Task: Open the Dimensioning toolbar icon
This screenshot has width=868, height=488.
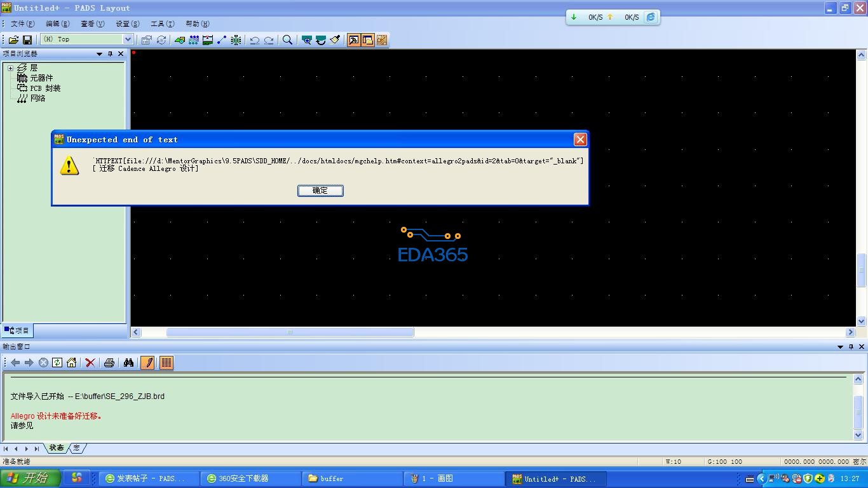Action: click(208, 39)
